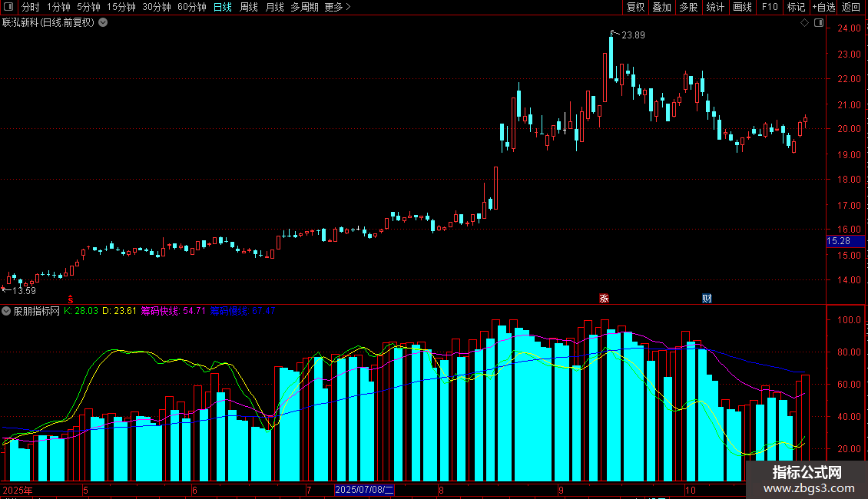Viewport: 868px width, 499px height.
Task: Click the 15.28 price axis label
Action: pos(845,241)
